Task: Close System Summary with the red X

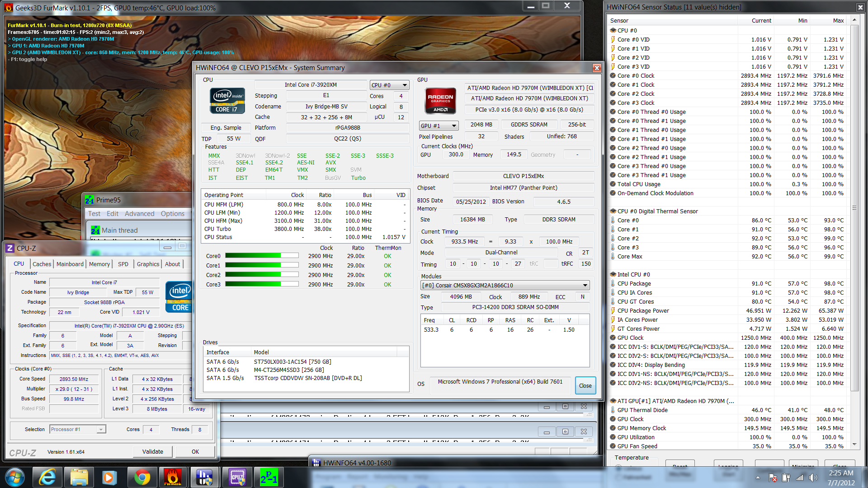Action: point(597,68)
